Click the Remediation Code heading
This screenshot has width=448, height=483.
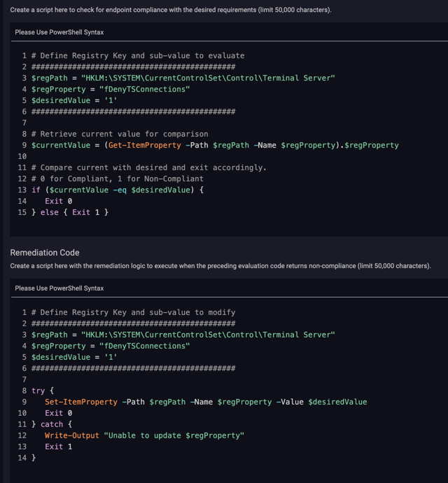click(45, 253)
